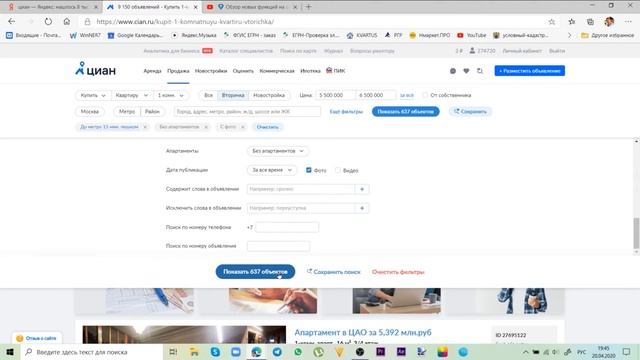Click the listing number search field

[x=278, y=246]
